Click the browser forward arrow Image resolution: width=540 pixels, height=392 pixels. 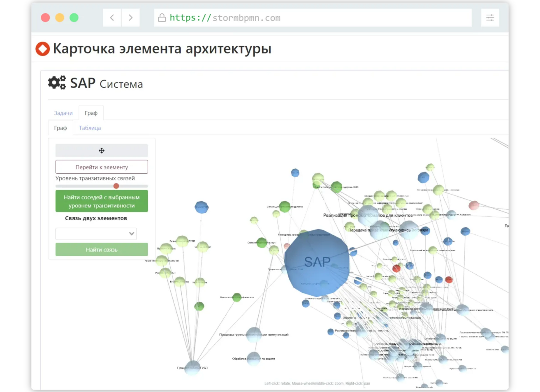point(130,18)
